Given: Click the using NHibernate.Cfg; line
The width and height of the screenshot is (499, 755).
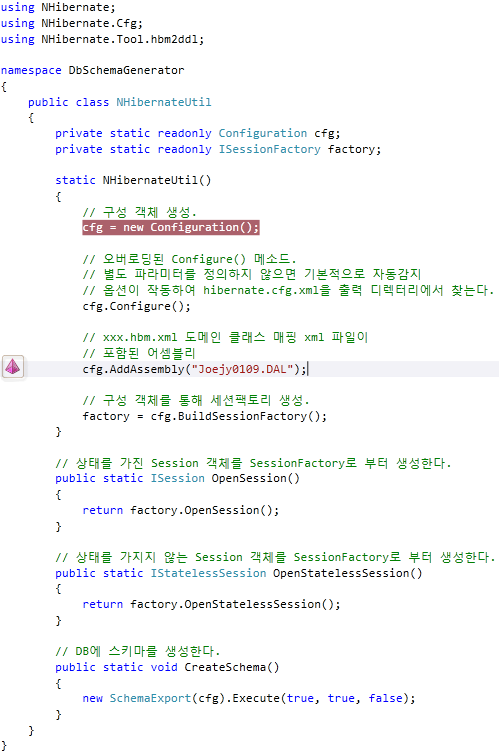Looking at the screenshot, I should coord(71,23).
